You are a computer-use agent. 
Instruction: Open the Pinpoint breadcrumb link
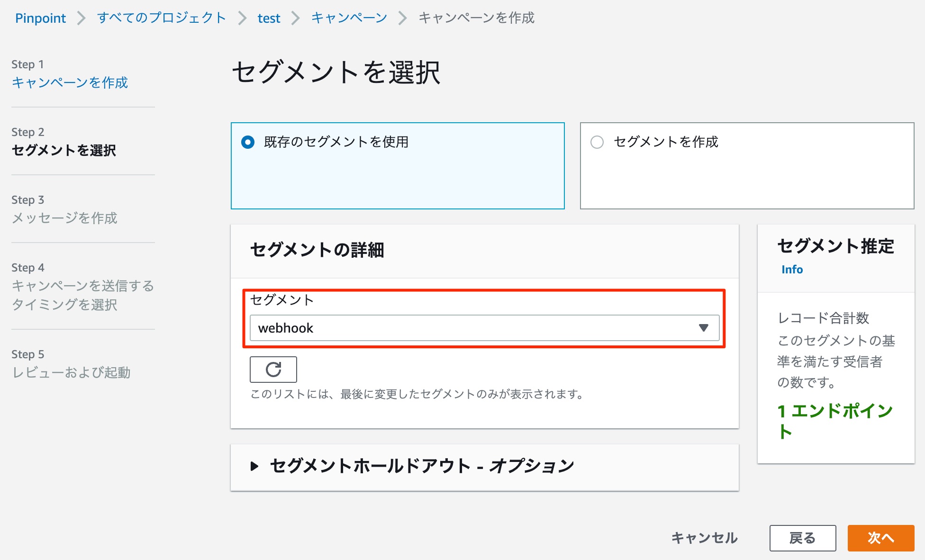[x=40, y=18]
